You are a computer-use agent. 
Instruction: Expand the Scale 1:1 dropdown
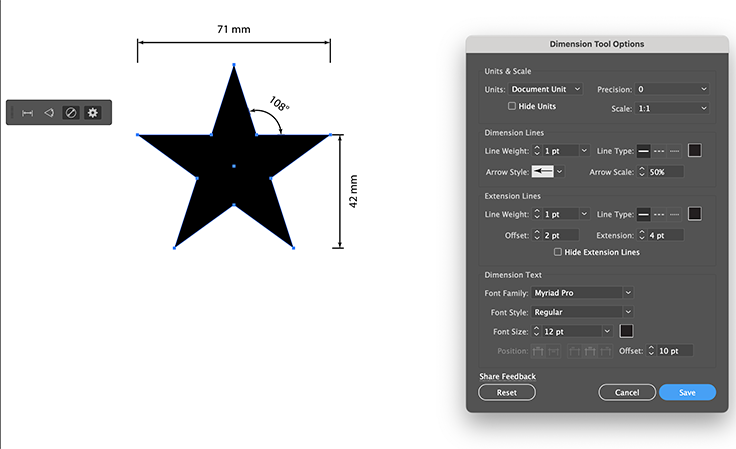(x=672, y=108)
